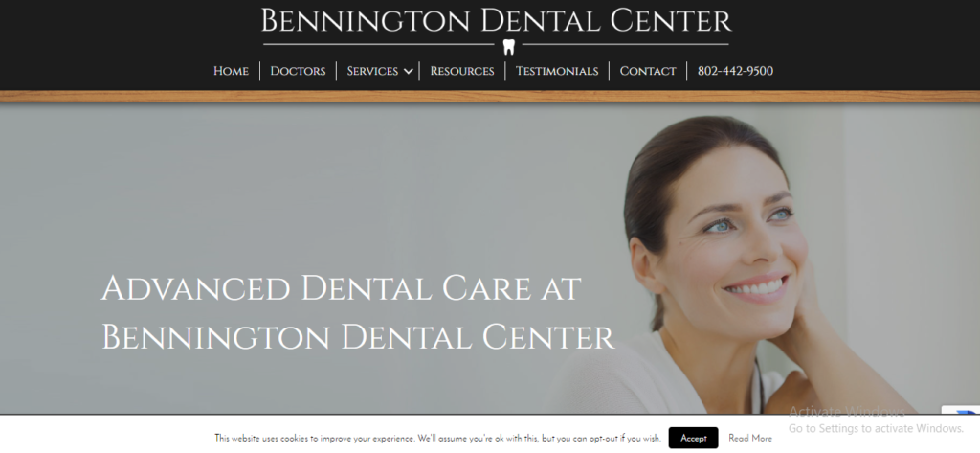Open the Resources menu item
This screenshot has height=453, width=980.
click(x=462, y=71)
